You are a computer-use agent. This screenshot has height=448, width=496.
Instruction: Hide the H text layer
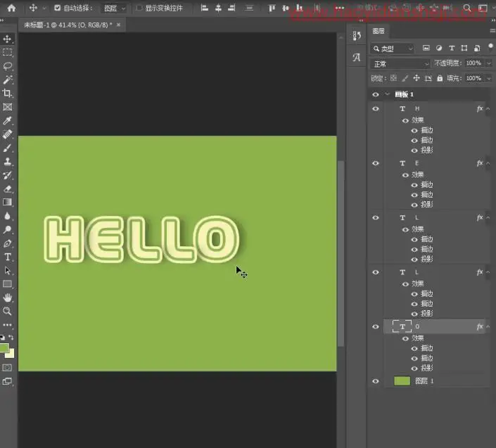pos(376,108)
